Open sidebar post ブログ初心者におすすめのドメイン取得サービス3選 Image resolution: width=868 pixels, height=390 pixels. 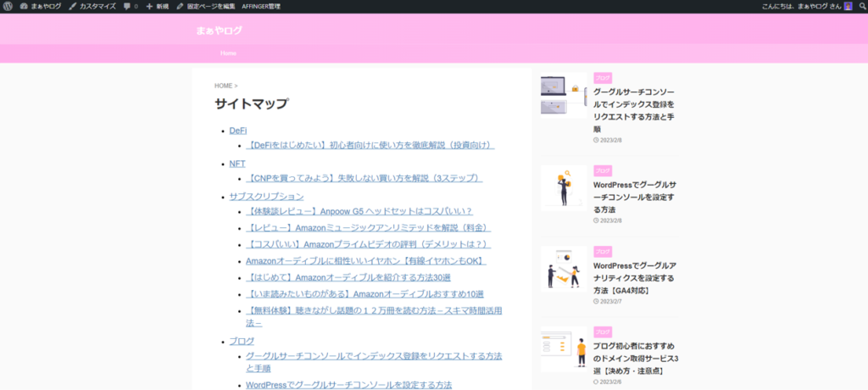(636, 359)
